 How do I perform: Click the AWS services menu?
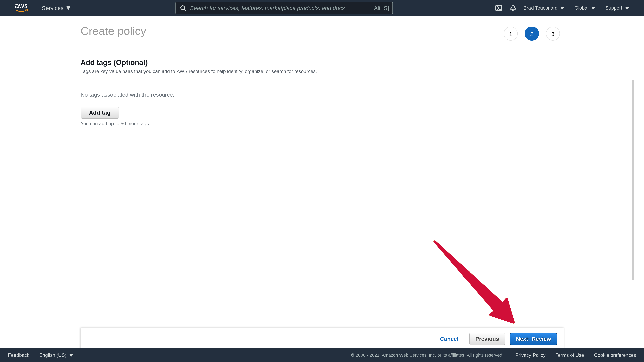pos(56,8)
